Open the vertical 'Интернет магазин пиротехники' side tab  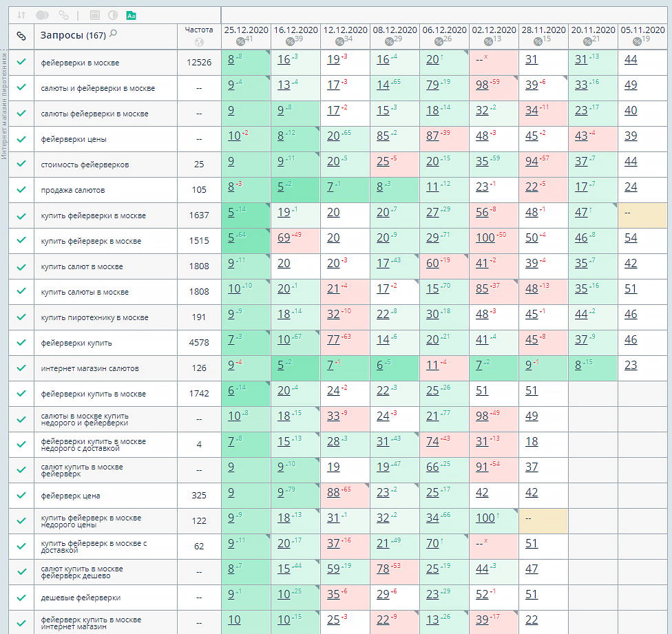tap(4, 103)
